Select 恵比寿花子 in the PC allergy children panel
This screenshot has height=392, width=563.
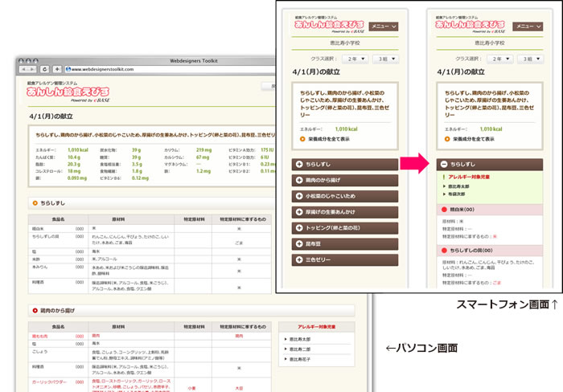click(x=300, y=359)
